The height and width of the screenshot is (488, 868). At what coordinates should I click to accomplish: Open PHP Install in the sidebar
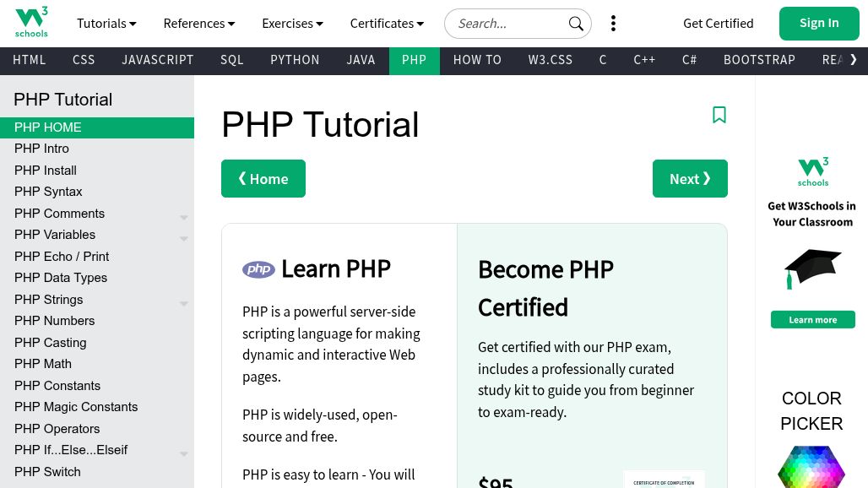click(97, 171)
